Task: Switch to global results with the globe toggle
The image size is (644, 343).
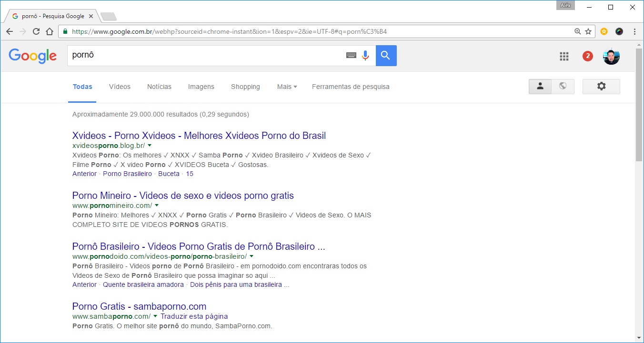Action: (x=563, y=86)
